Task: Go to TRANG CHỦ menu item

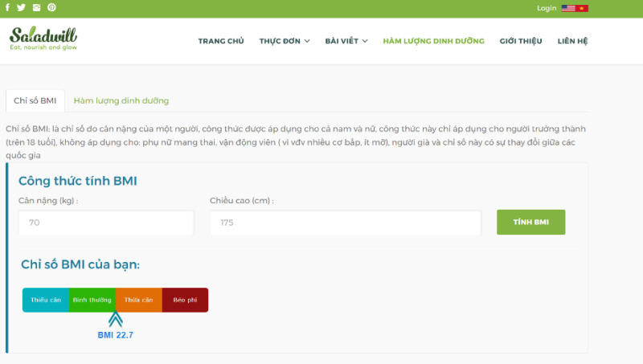Action: [221, 41]
